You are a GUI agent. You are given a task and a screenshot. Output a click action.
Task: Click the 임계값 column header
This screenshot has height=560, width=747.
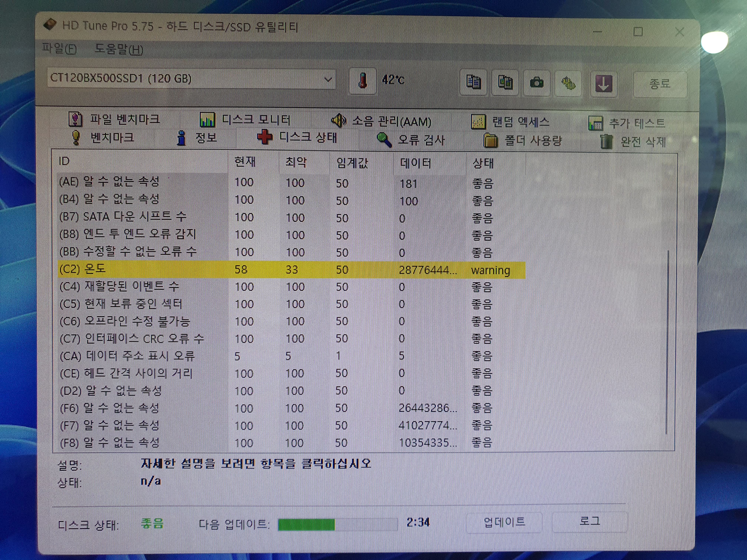[x=352, y=163]
